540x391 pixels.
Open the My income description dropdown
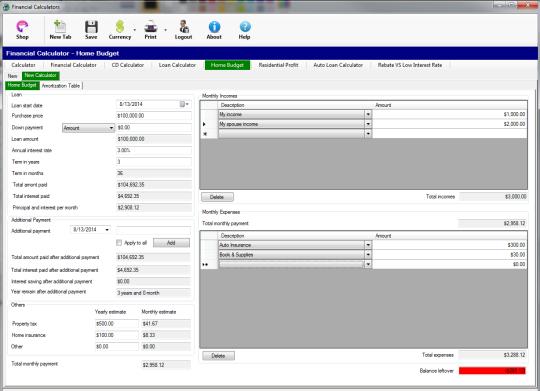coord(368,114)
